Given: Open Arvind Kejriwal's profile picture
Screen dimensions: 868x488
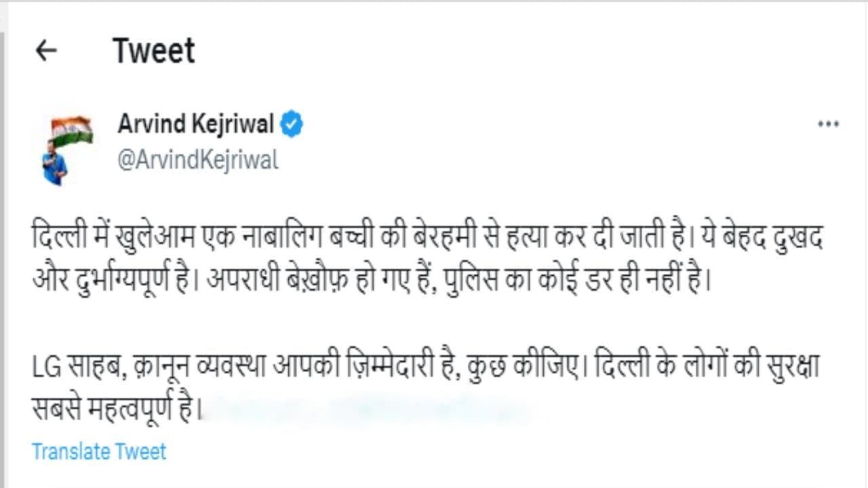Looking at the screenshot, I should [62, 149].
